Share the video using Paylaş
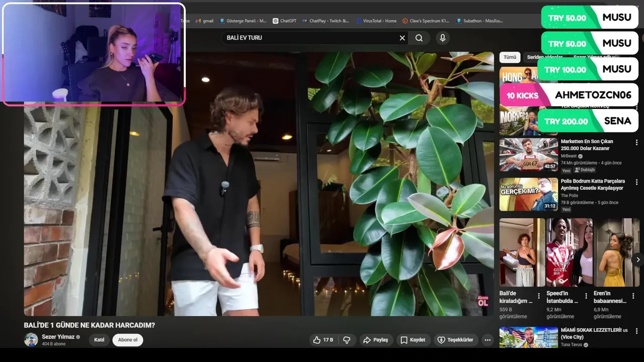 pyautogui.click(x=375, y=340)
